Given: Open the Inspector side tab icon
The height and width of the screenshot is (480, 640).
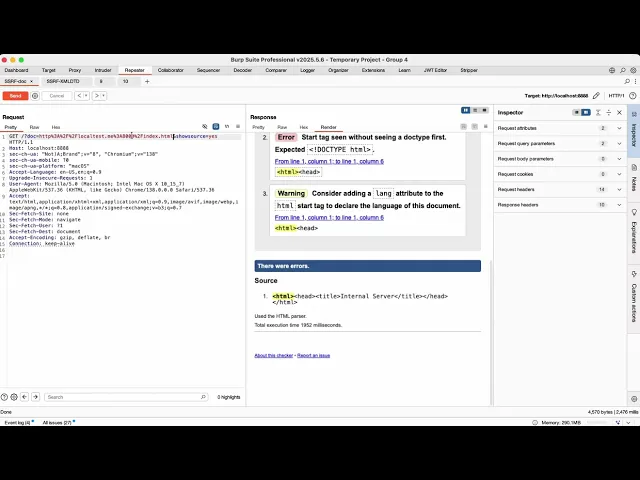Looking at the screenshot, I should 634,131.
